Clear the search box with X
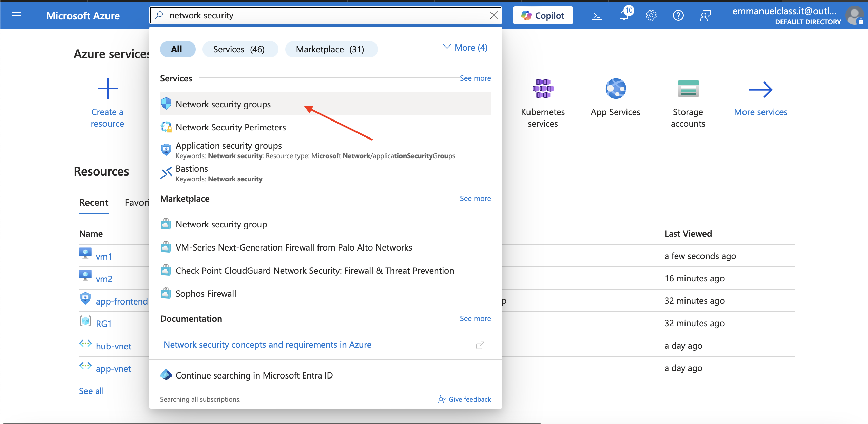This screenshot has width=868, height=424. pyautogui.click(x=494, y=15)
